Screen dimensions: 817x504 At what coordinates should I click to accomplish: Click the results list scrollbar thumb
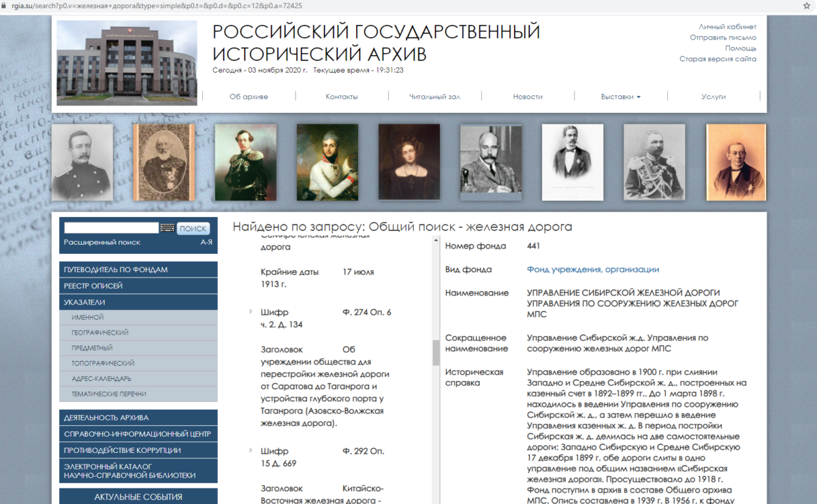(x=436, y=352)
